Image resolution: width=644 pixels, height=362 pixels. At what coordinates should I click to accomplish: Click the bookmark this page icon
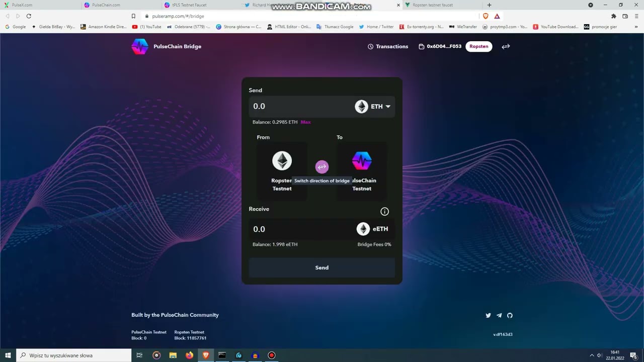coord(133,16)
